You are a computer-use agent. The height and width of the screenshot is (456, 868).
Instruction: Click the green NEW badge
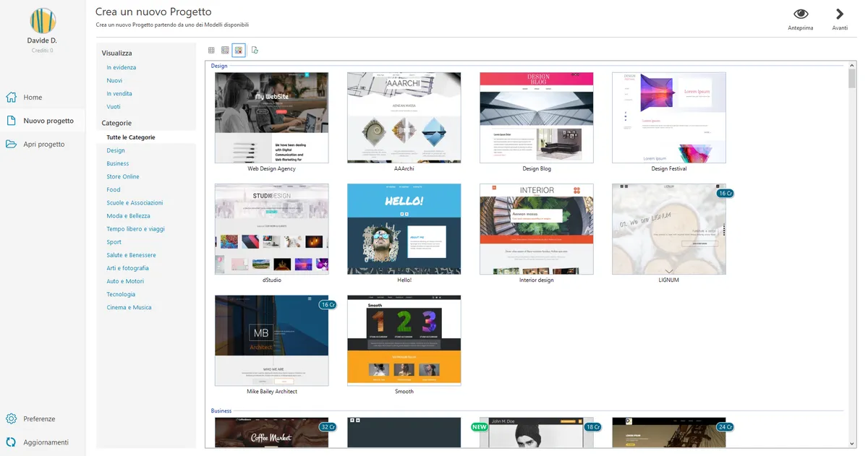[x=480, y=427]
